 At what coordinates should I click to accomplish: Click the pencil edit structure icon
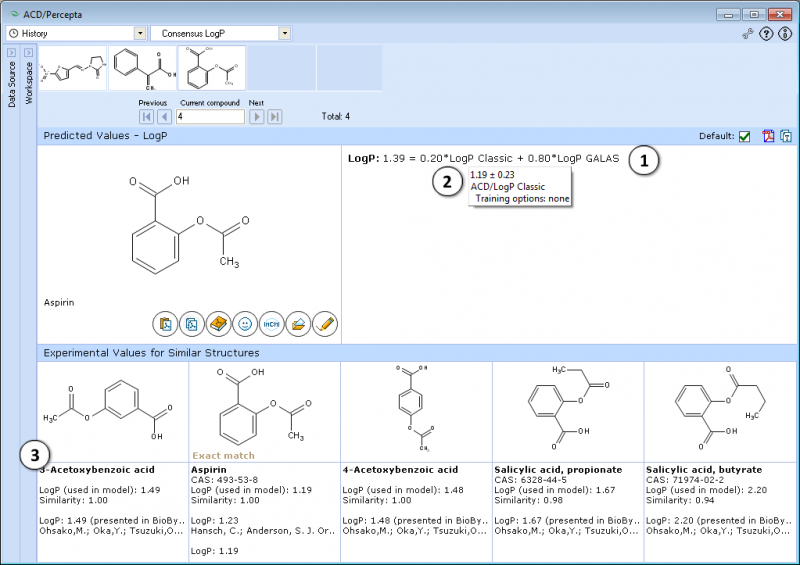tap(325, 324)
